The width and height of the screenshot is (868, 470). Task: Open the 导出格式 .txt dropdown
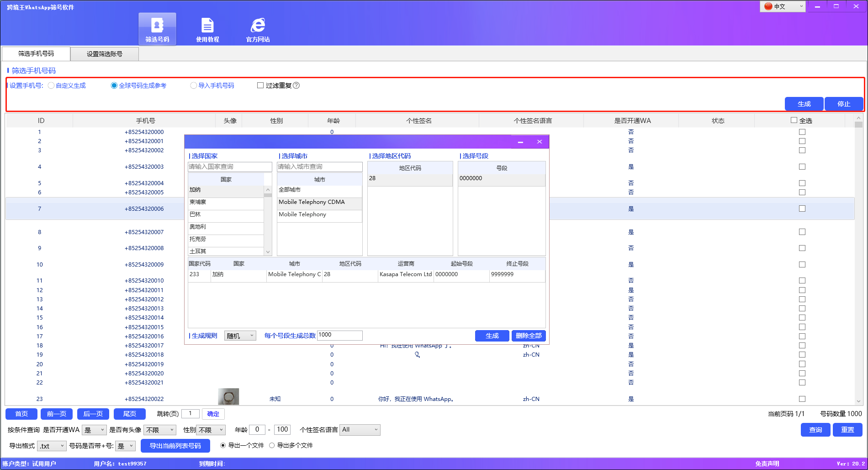(51, 445)
